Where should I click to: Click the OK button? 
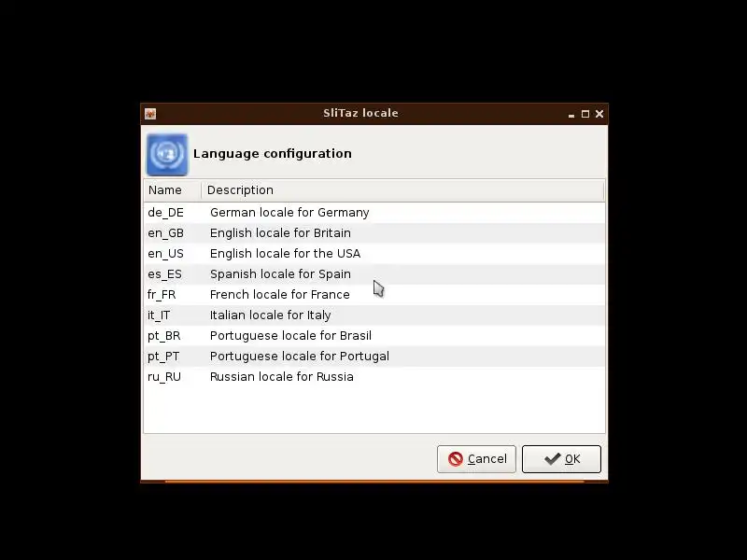point(561,459)
